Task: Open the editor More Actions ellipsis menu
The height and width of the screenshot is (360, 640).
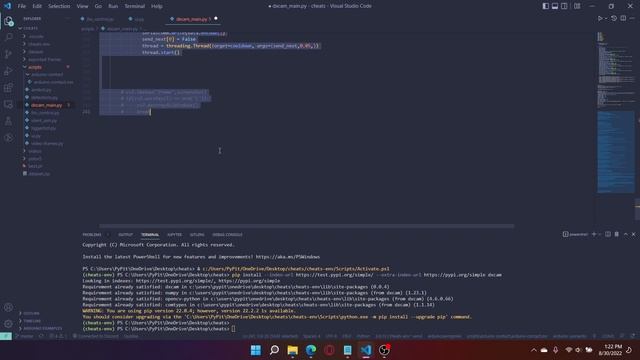Action: click(632, 18)
